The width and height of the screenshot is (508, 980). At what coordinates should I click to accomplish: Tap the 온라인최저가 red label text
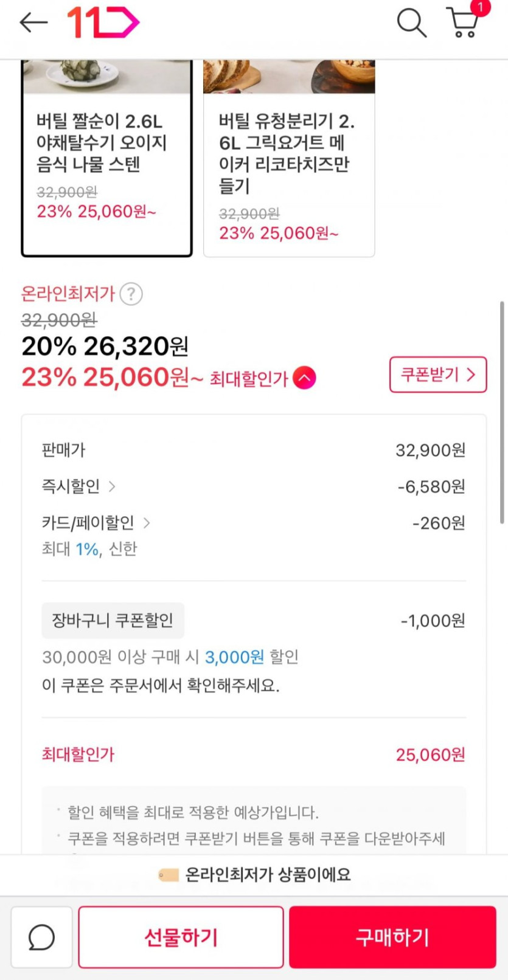(x=68, y=294)
